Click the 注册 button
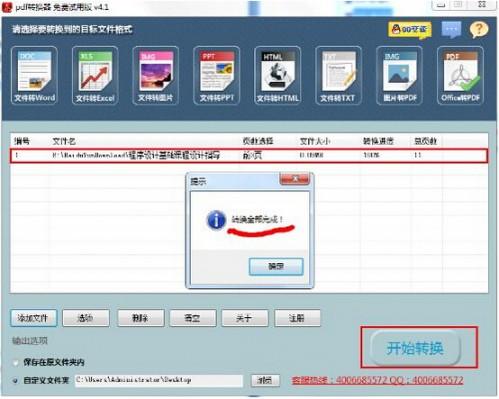Viewport: 499px width, 399px height. tap(297, 318)
